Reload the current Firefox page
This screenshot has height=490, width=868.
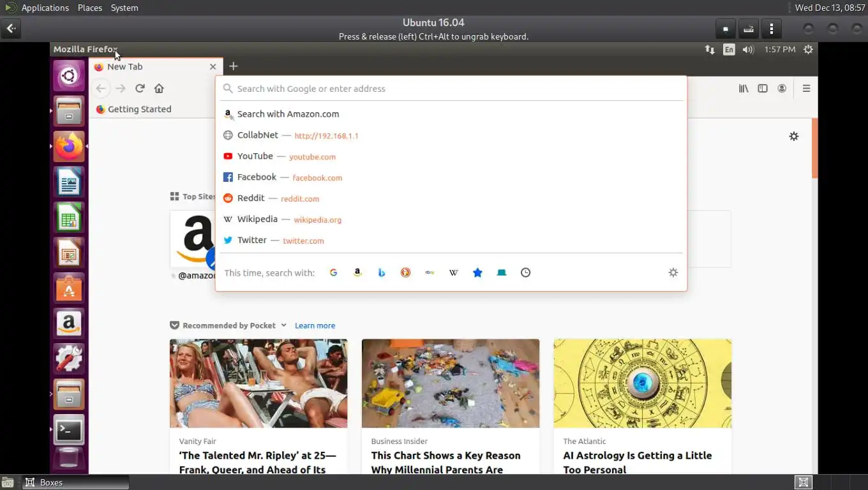[x=140, y=88]
